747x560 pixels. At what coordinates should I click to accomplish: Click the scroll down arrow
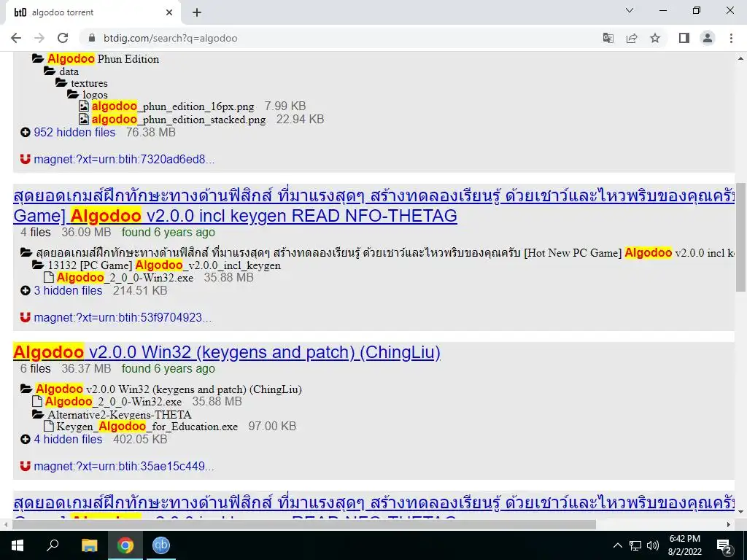click(x=741, y=512)
